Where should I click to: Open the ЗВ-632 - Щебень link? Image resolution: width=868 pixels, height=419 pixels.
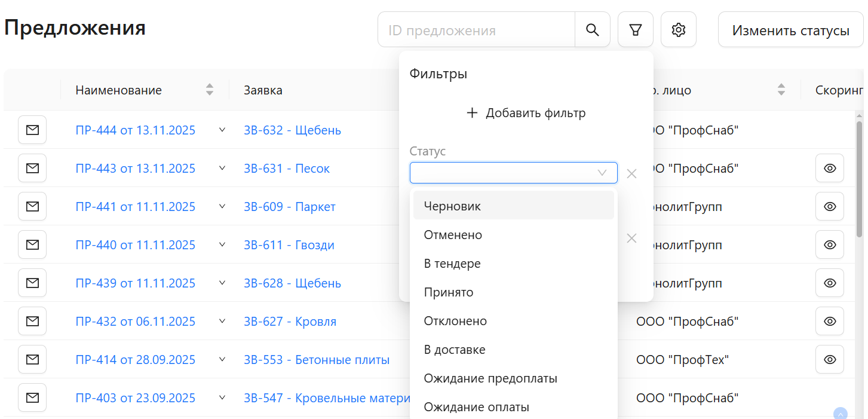click(292, 130)
